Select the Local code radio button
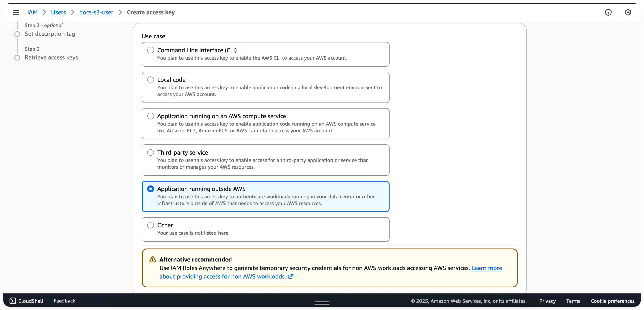 tap(150, 80)
